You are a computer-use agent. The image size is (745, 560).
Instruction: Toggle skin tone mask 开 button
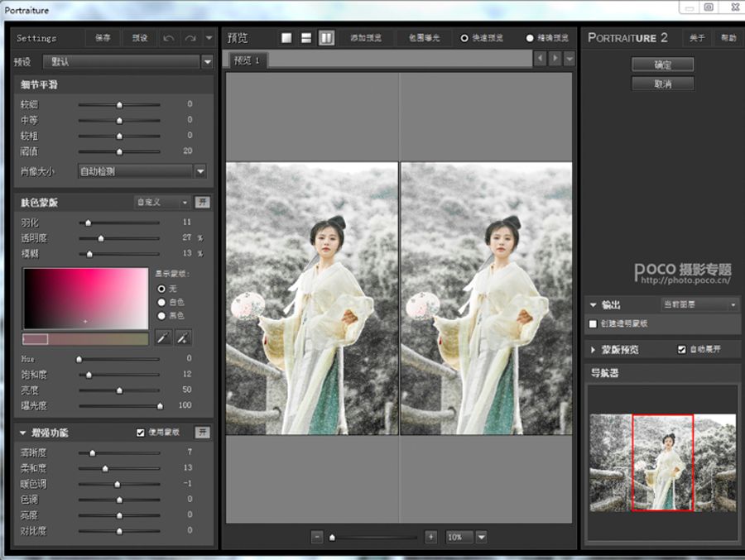(203, 203)
